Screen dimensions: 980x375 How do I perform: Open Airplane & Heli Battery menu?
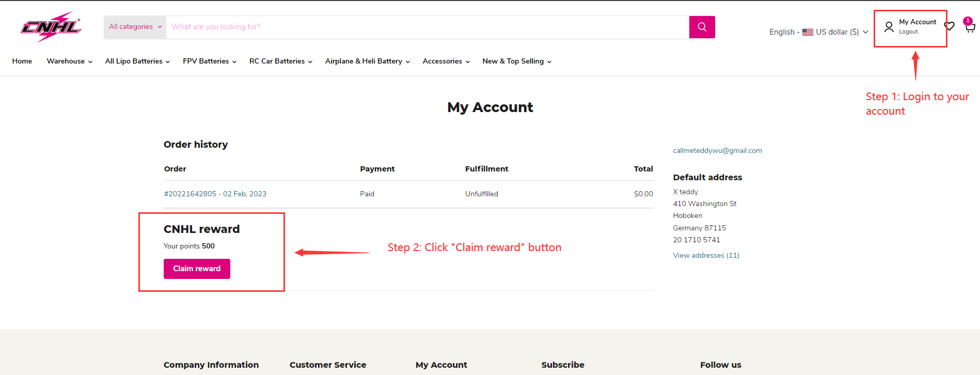click(367, 61)
